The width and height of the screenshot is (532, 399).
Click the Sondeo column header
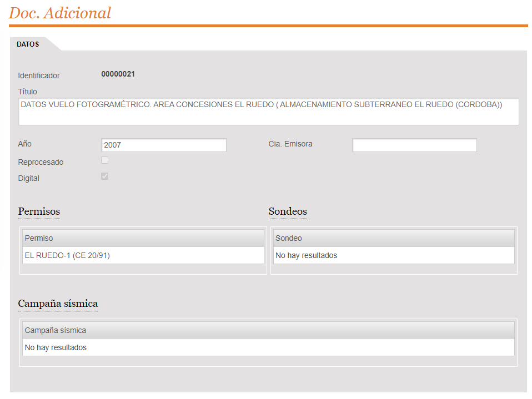pos(393,238)
